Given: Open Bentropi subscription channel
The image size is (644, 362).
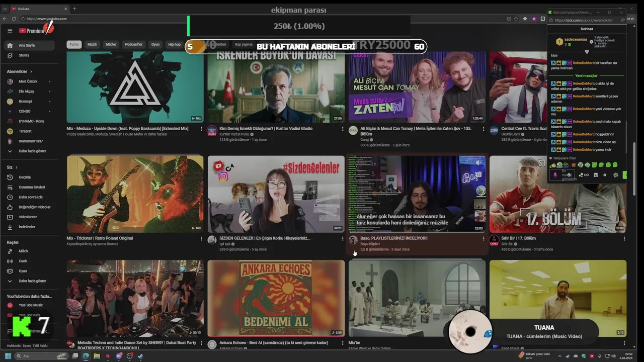Looking at the screenshot, I should (30, 102).
